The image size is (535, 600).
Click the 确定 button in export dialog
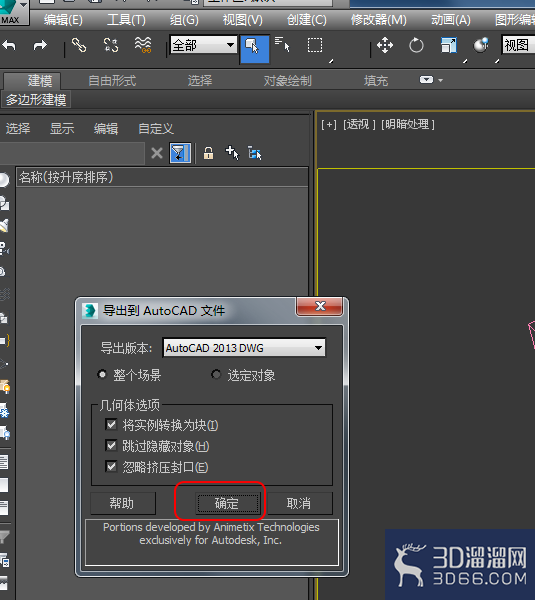227,503
